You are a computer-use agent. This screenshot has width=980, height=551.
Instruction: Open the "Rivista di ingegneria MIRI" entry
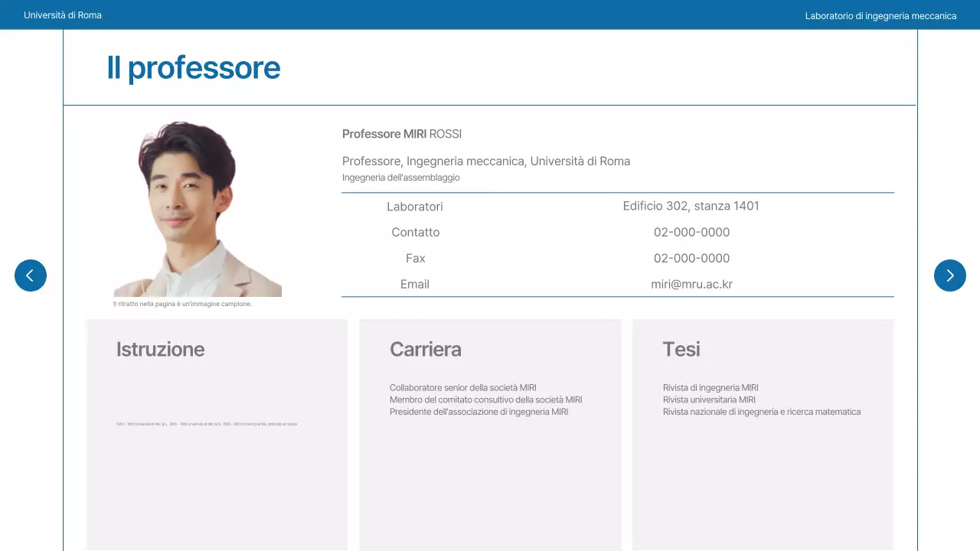pos(710,388)
